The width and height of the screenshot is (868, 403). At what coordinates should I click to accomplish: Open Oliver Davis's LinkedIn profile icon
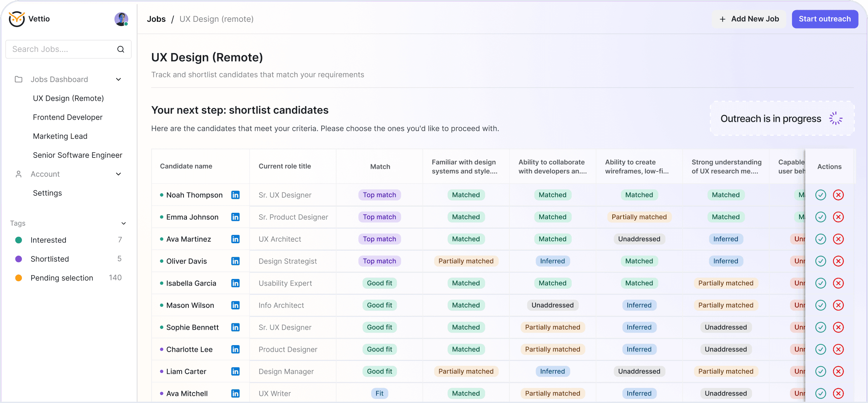(235, 261)
